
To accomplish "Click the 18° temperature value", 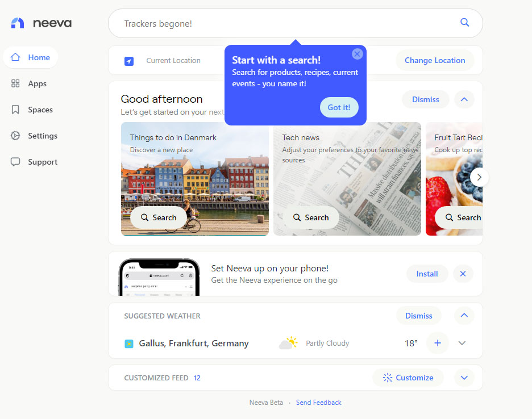I will pyautogui.click(x=411, y=343).
